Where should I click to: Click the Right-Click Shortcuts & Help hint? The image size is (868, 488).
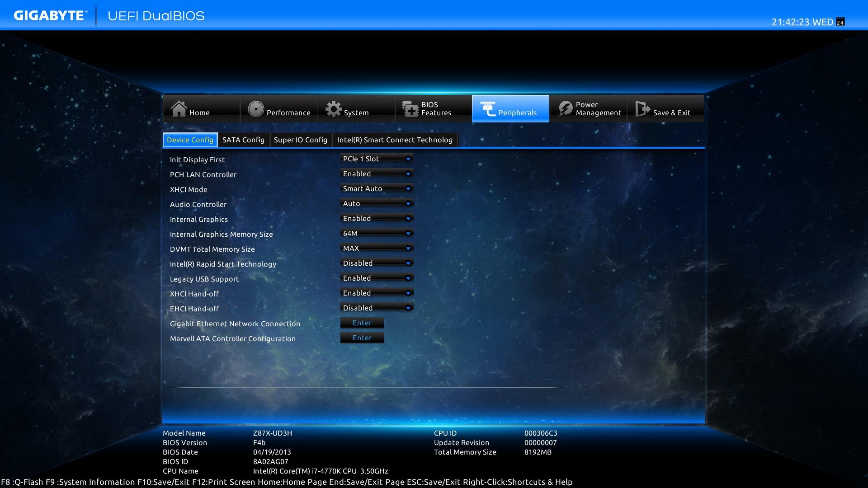click(x=518, y=482)
